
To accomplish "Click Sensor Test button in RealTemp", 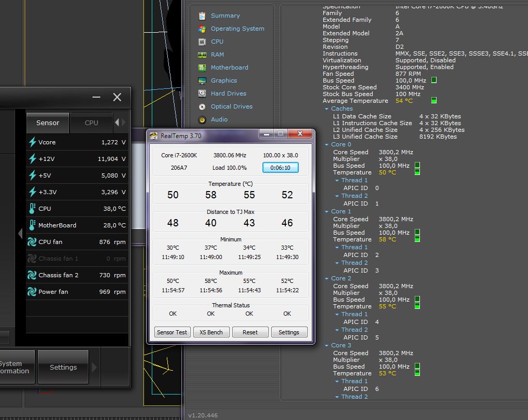I will [x=172, y=332].
